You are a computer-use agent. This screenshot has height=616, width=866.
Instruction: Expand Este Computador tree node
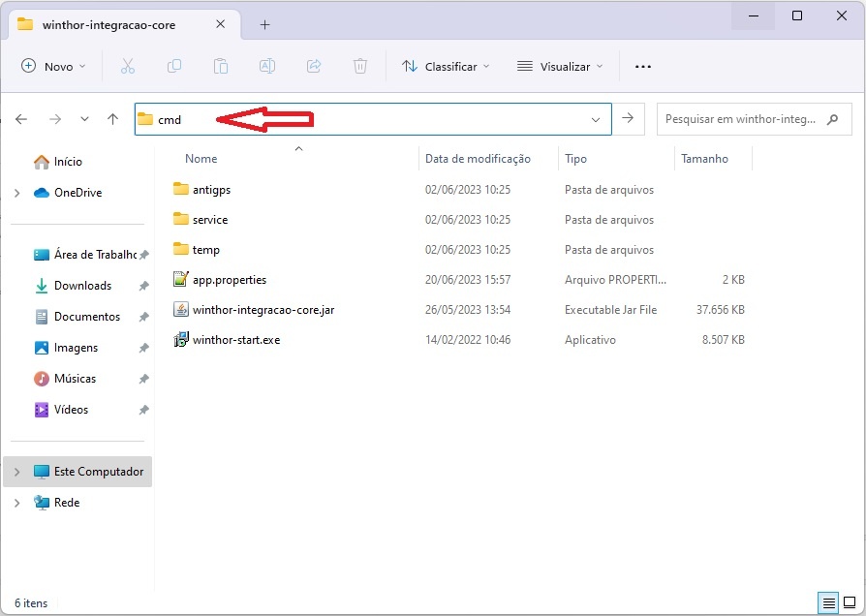17,472
